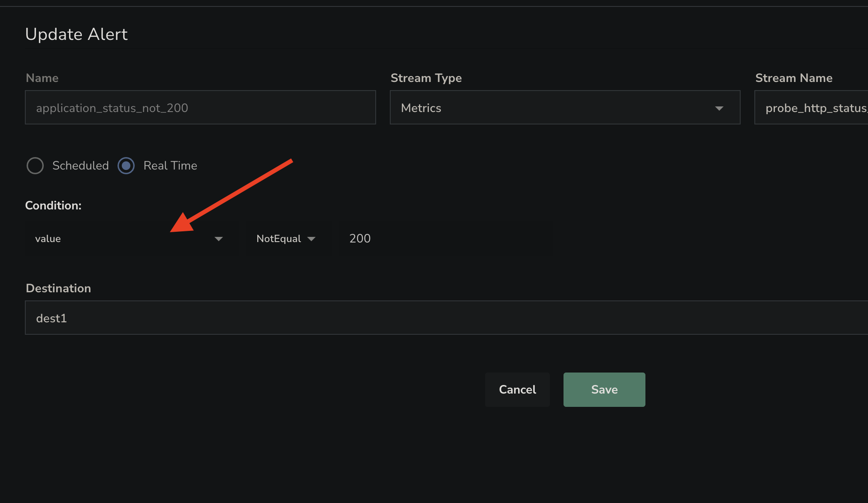Select the Metrics text in Stream Type
868x503 pixels.
421,108
